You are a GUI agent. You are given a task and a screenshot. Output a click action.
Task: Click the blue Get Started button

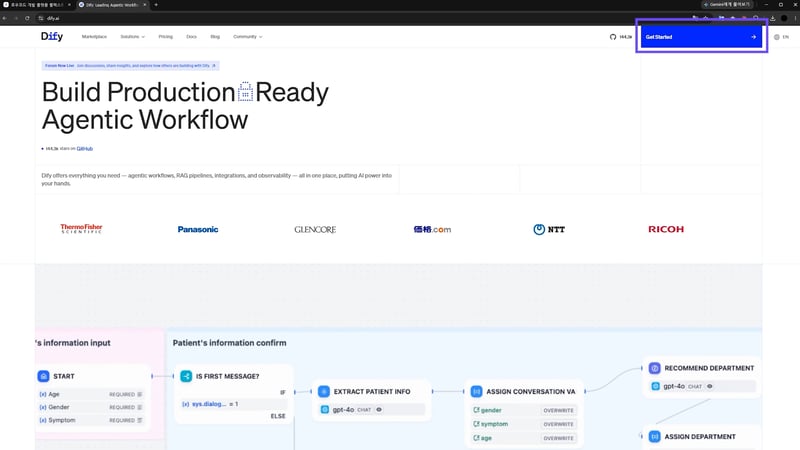click(x=702, y=37)
